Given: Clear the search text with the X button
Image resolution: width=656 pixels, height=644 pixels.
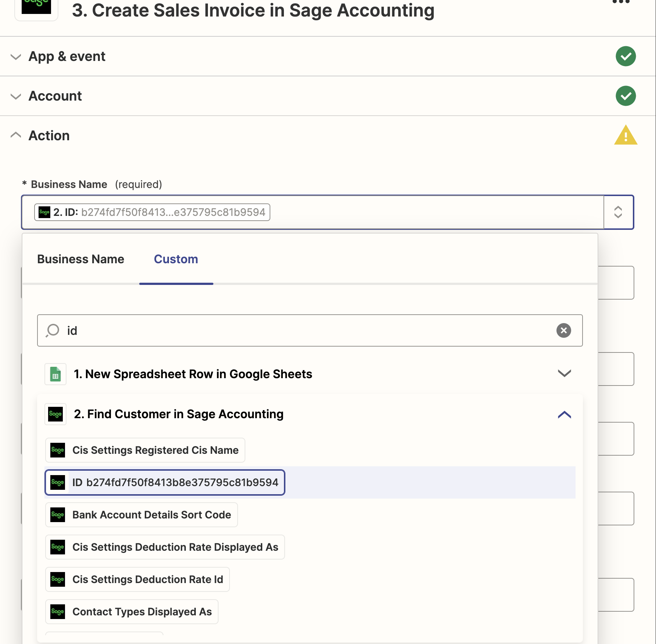Looking at the screenshot, I should [x=563, y=330].
